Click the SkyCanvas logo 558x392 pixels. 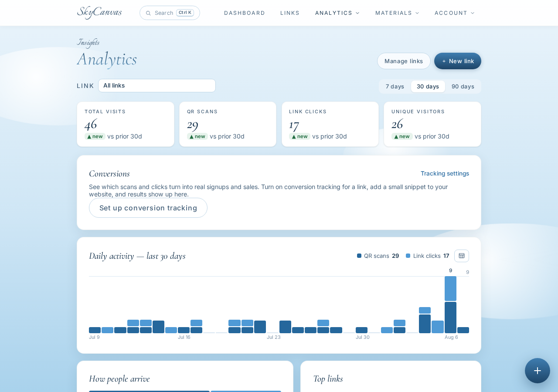point(99,13)
